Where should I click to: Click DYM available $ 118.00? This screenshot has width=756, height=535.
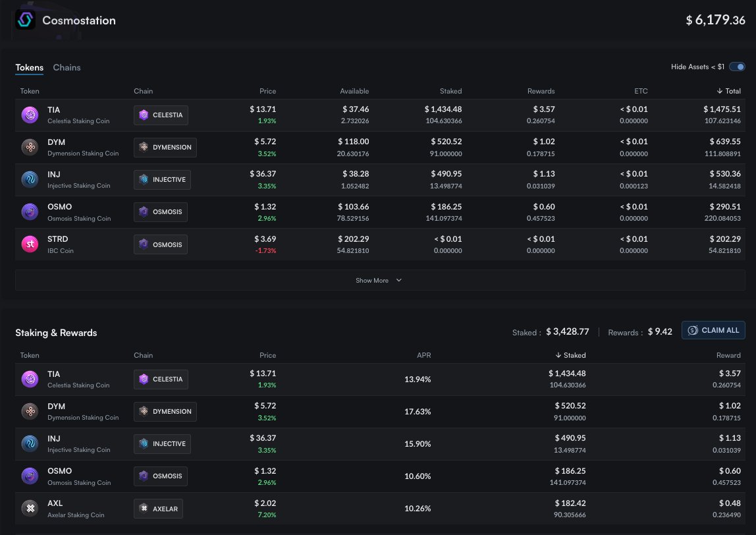pyautogui.click(x=354, y=142)
